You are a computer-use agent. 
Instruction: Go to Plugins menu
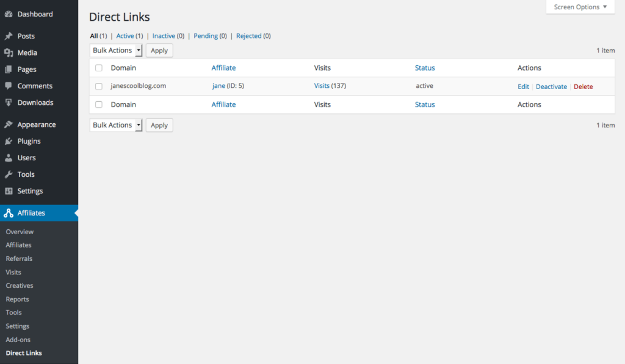29,141
